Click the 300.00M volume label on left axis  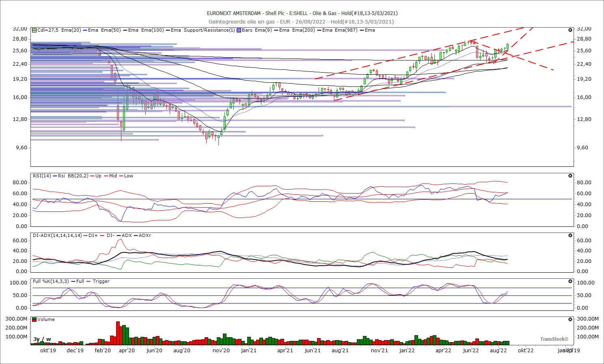[16, 319]
